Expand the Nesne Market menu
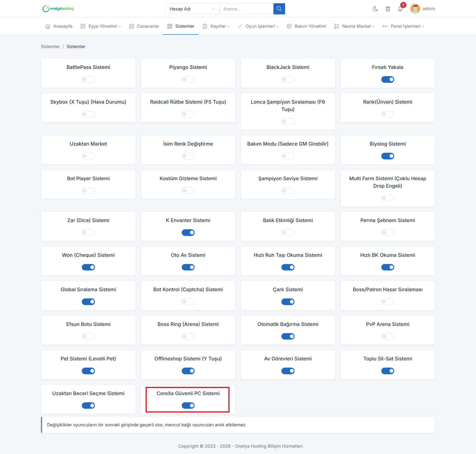Viewport: 476px width, 454px height. (x=354, y=26)
